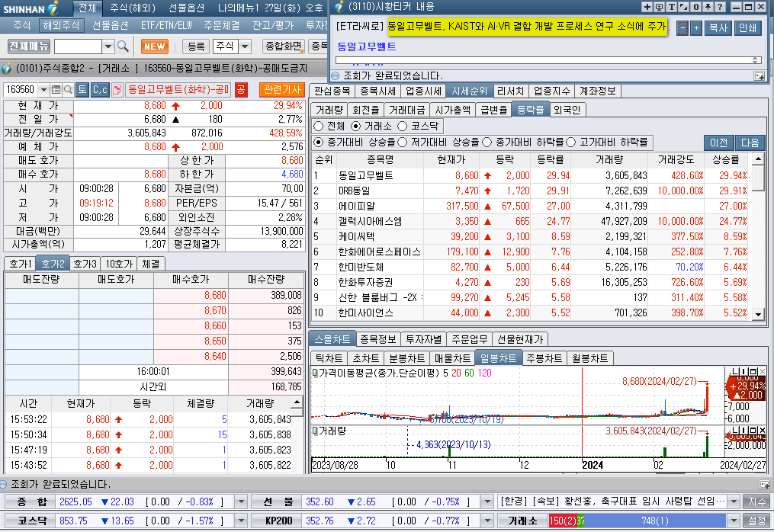Switch to the 거래대금 ranking tab
This screenshot has height=532, width=774.
pyautogui.click(x=406, y=110)
